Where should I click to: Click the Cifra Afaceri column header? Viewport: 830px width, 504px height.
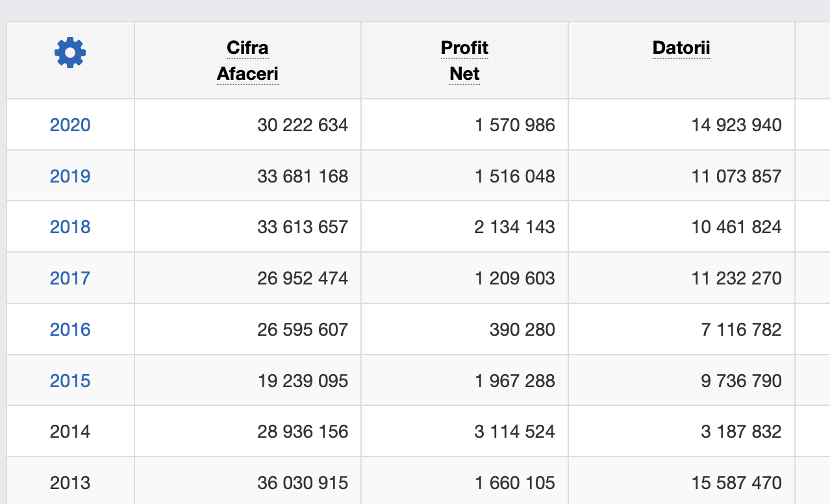(x=247, y=61)
